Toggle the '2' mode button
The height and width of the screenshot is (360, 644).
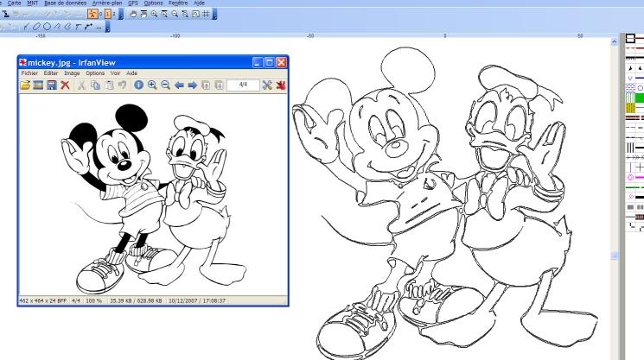(x=114, y=14)
